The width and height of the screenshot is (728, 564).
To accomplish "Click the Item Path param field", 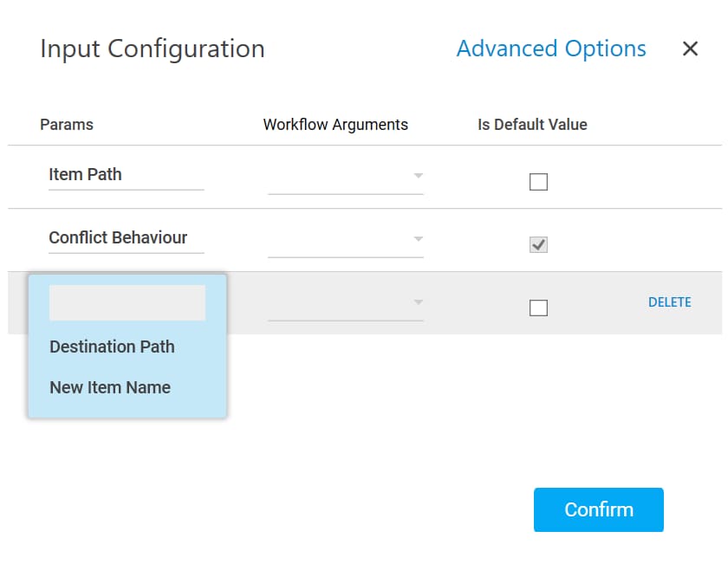I will pos(126,174).
